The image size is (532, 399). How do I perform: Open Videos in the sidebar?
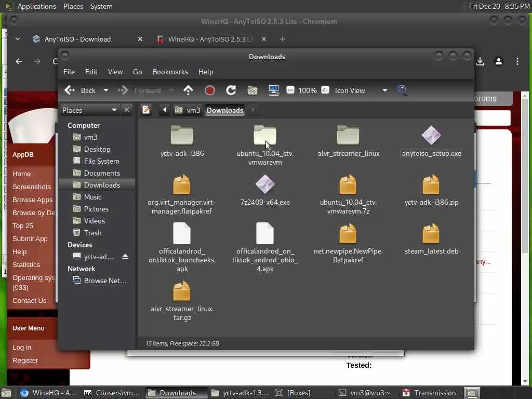point(95,221)
